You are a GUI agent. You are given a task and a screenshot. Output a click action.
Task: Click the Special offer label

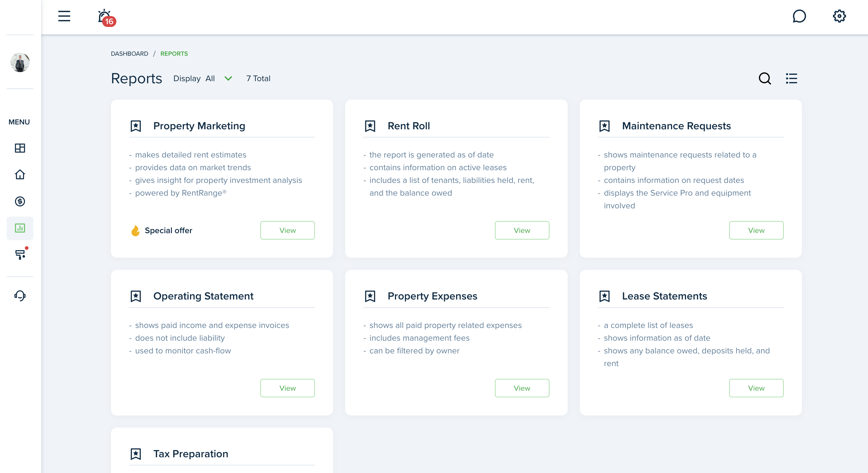169,230
